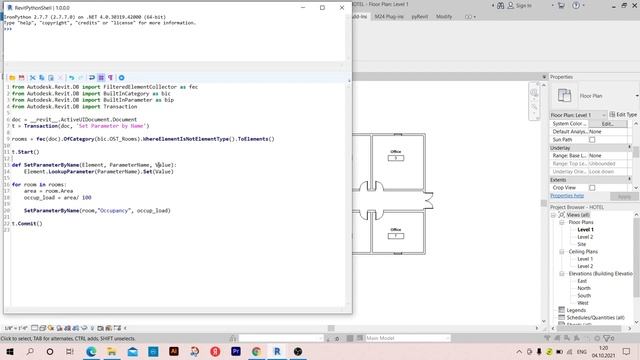Open the Modify ribbon tab
Viewport: 640px width, 360px height.
[x=444, y=17]
